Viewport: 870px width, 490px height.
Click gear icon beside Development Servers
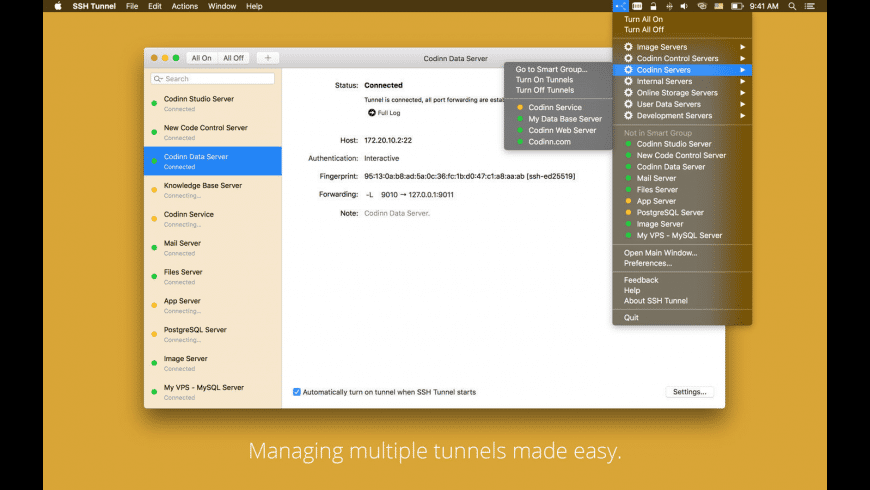click(x=628, y=115)
